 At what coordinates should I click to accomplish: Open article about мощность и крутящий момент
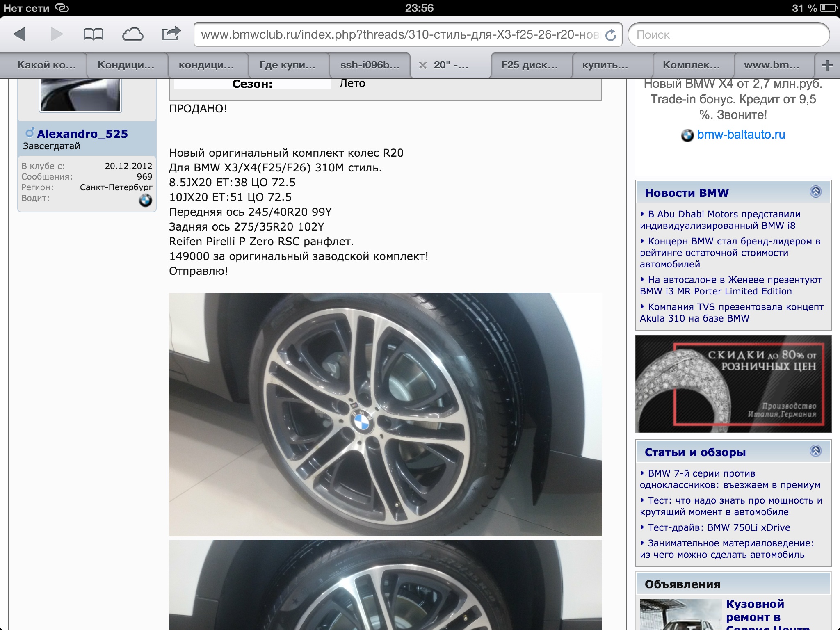pyautogui.click(x=731, y=506)
